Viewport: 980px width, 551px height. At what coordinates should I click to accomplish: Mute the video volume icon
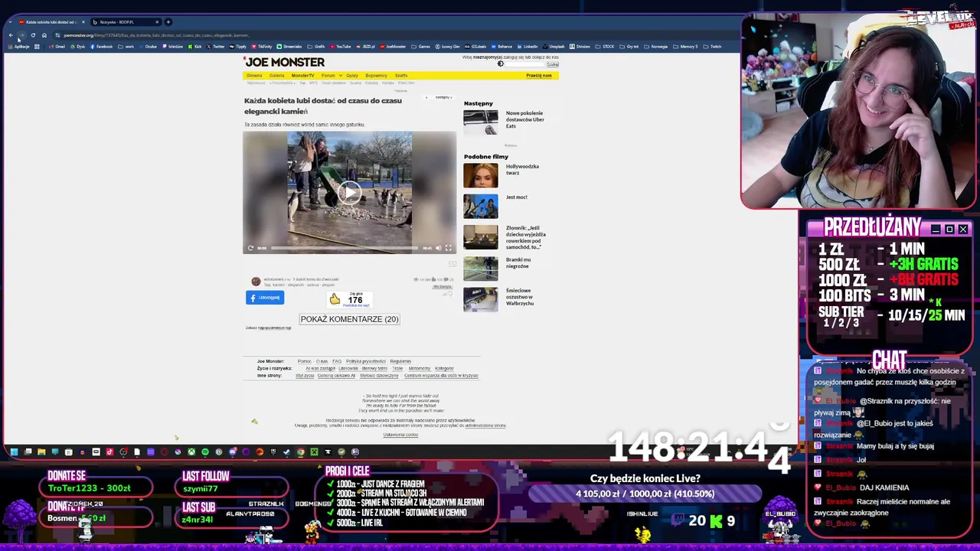pyautogui.click(x=438, y=248)
